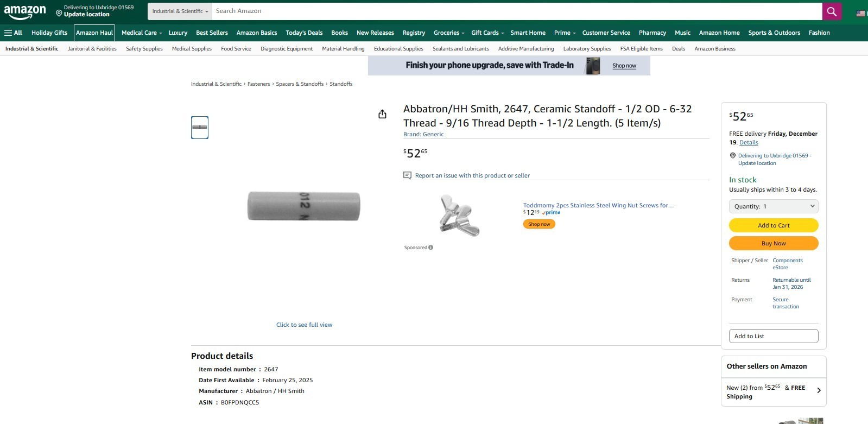Viewport: 868px width, 424px height.
Task: Open the Secure transaction link
Action: (785, 303)
